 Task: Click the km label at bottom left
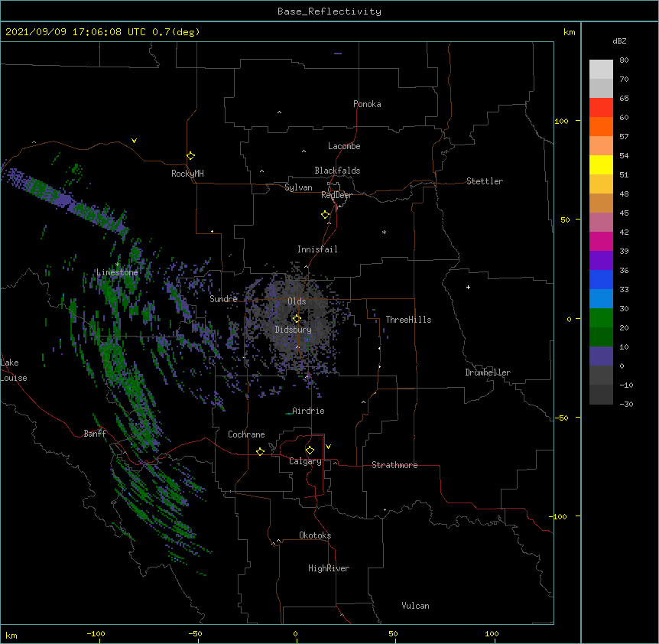11,636
